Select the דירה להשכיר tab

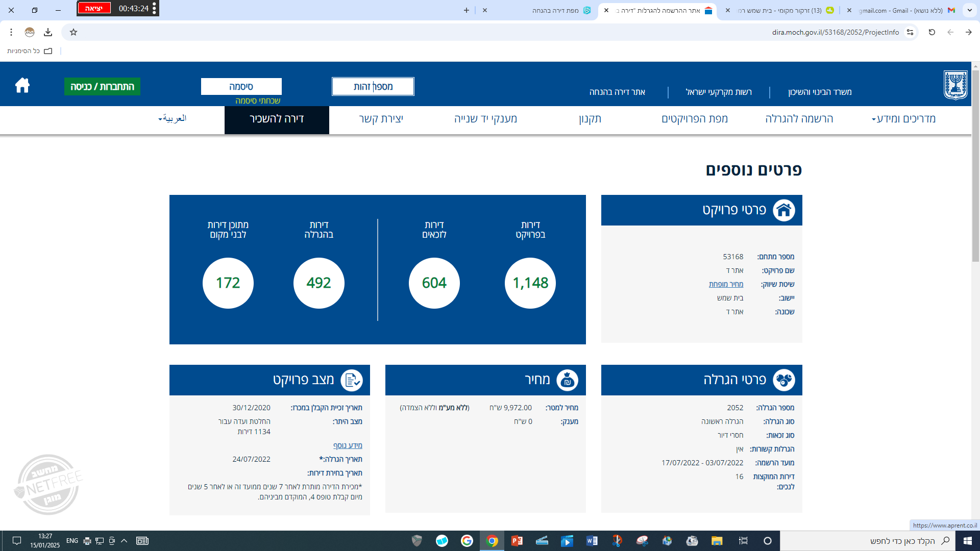[x=276, y=119]
